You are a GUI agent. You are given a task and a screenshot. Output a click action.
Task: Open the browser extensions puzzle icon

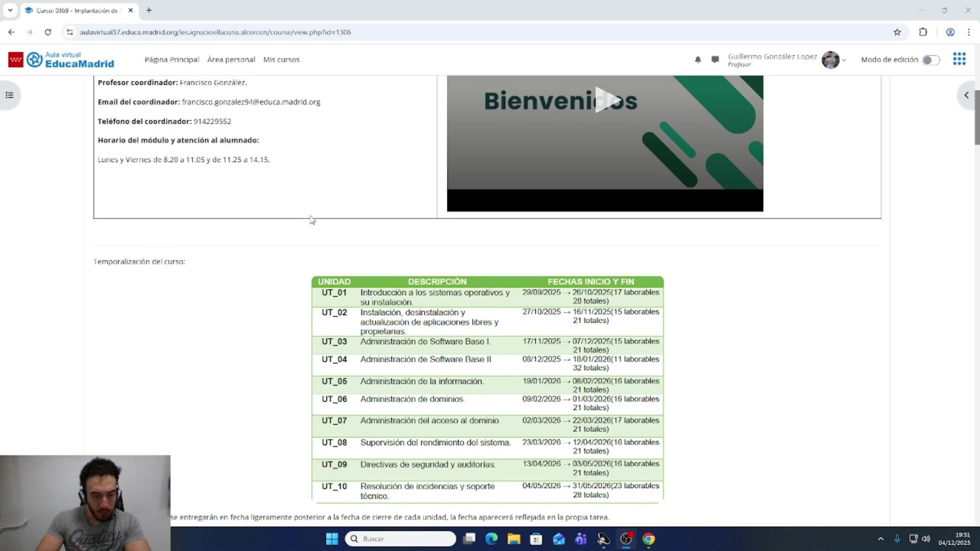click(923, 32)
